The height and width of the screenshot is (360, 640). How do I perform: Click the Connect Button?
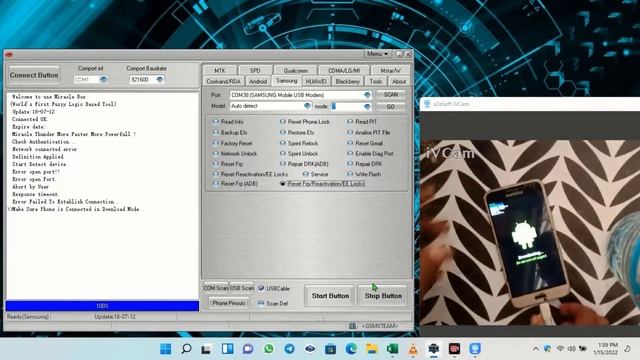[34, 75]
